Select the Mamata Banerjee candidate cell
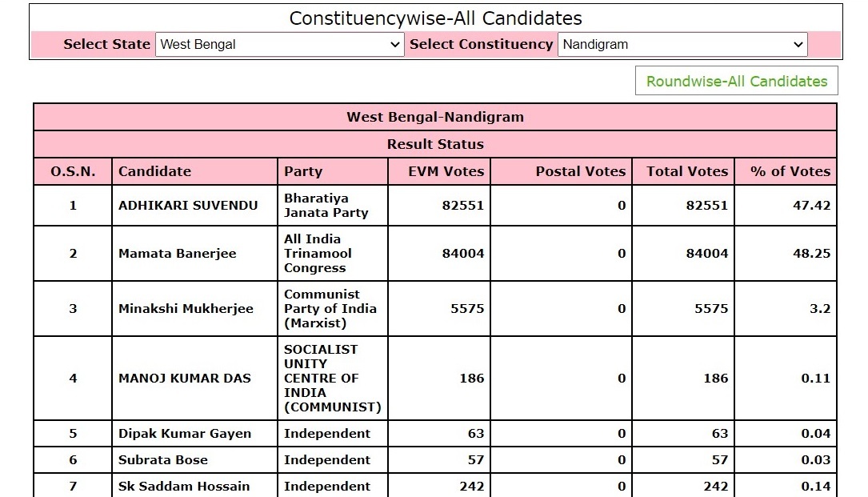 pyautogui.click(x=178, y=254)
